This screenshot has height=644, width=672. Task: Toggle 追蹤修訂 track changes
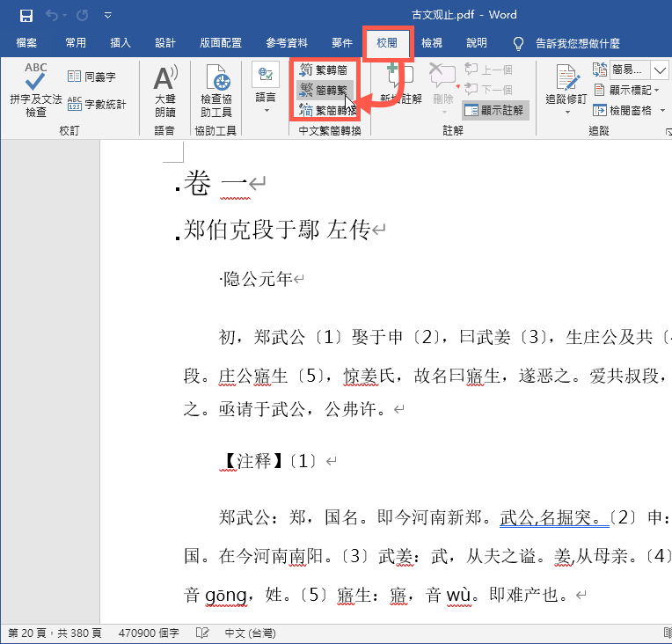click(566, 84)
